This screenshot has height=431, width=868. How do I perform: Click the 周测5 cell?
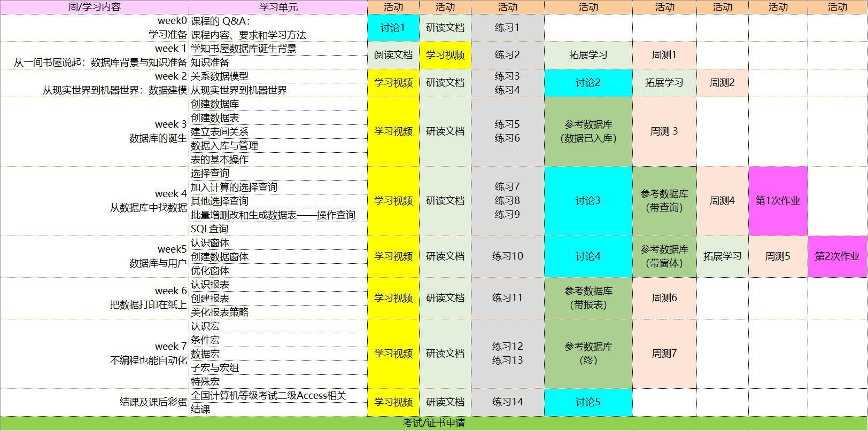778,256
